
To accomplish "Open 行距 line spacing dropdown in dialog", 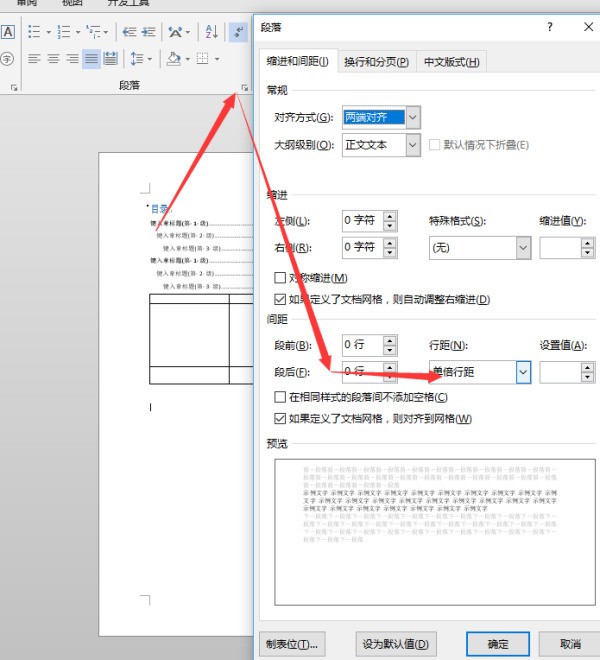I will pos(523,372).
